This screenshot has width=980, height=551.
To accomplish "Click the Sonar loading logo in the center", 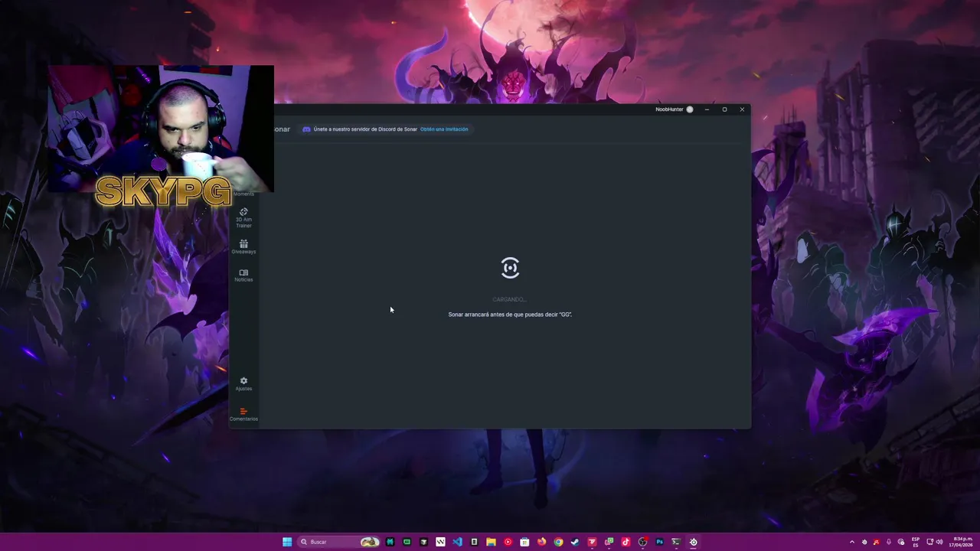I will tap(510, 268).
